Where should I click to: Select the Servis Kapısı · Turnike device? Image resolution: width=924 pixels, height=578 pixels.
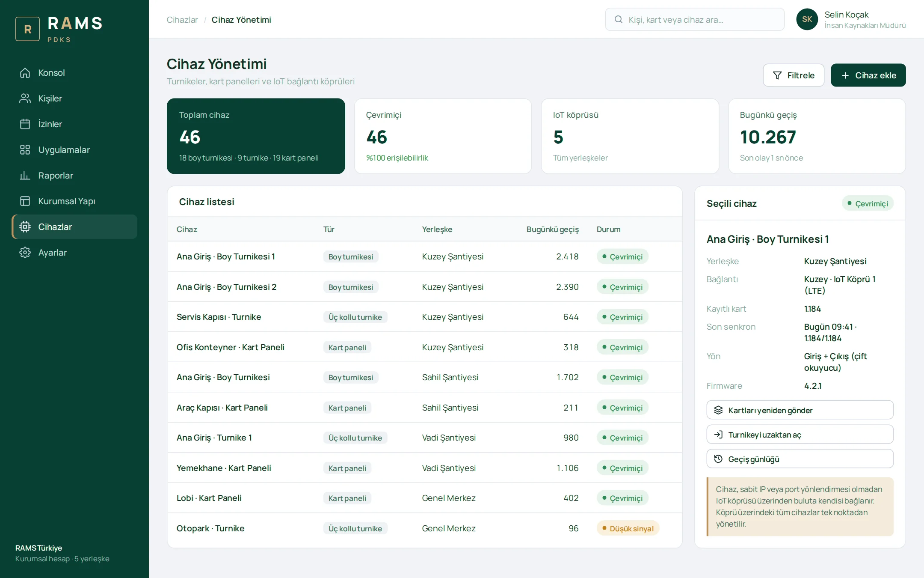tap(424, 317)
